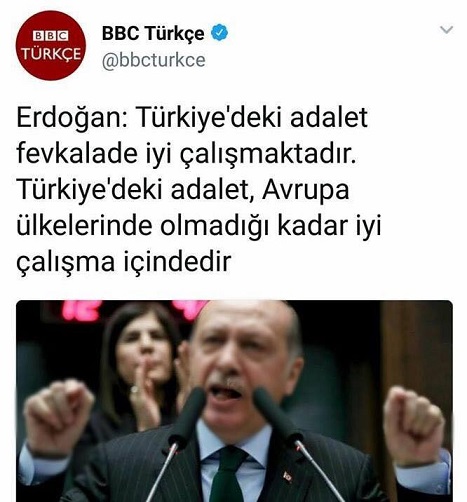Click the word "Avrupa" in the tweet

pos(306,190)
